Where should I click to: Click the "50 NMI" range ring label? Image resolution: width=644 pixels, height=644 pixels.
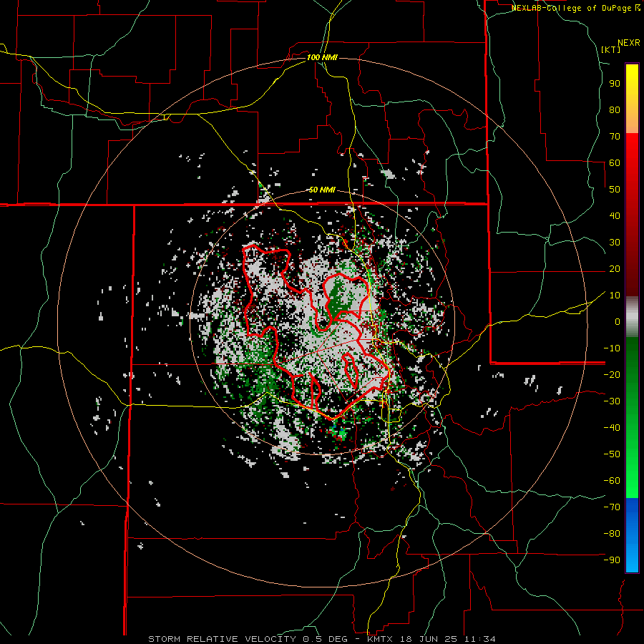coord(322,190)
